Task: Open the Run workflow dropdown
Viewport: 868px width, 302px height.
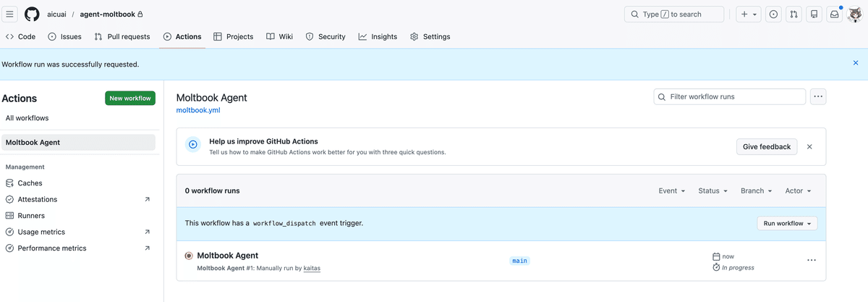Action: point(787,223)
